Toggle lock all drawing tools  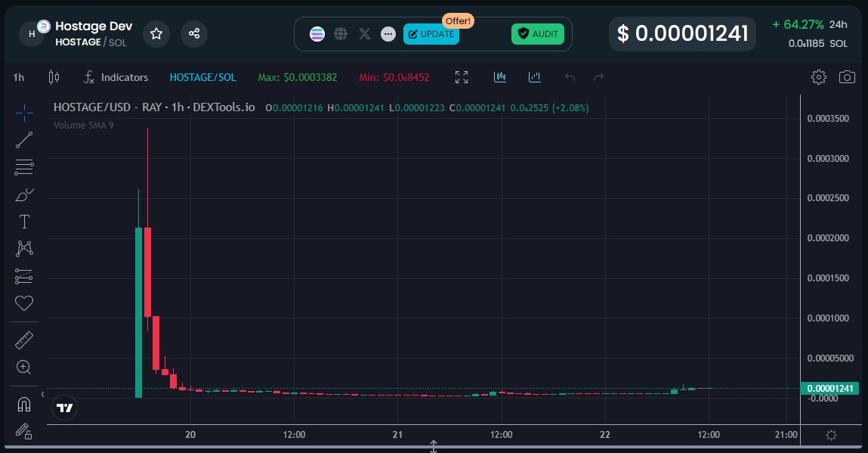(x=24, y=431)
